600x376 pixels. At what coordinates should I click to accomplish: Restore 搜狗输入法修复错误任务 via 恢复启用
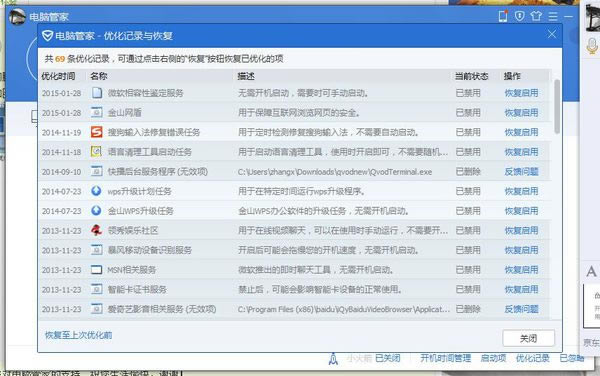[x=521, y=132]
